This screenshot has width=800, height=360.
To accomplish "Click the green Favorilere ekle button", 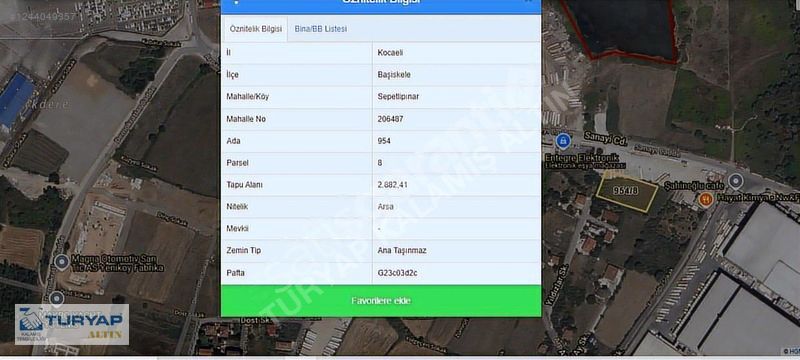I will 381,301.
